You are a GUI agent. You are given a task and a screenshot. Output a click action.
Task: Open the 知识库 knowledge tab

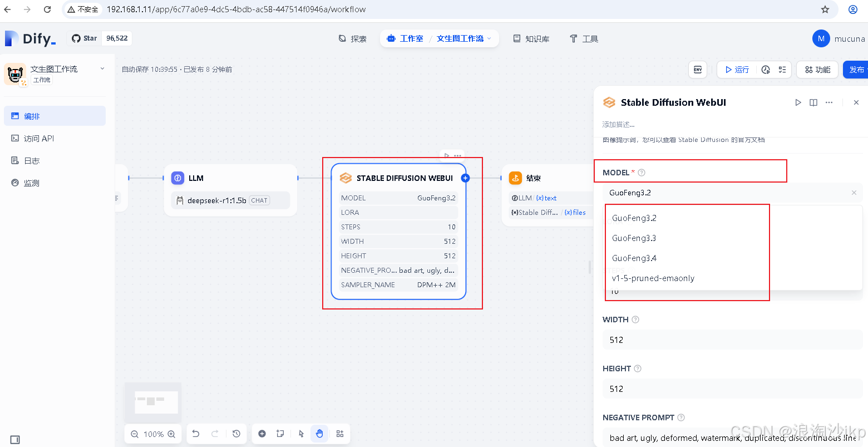pos(531,38)
